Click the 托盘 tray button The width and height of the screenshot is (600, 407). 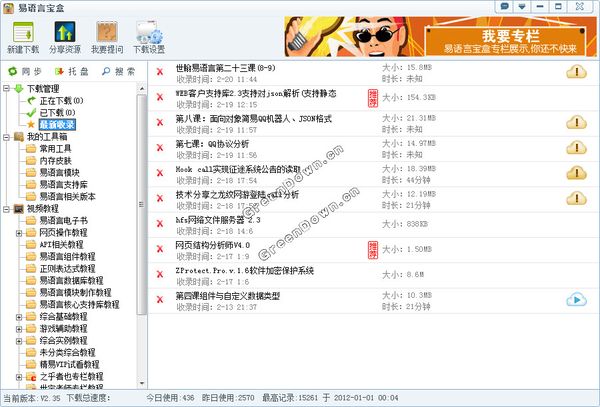(72, 71)
